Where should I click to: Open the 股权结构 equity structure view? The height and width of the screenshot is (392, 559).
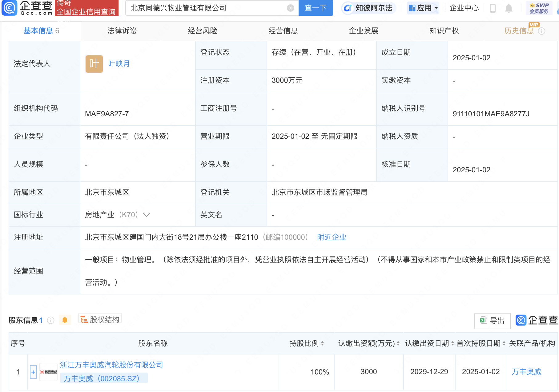pos(100,319)
